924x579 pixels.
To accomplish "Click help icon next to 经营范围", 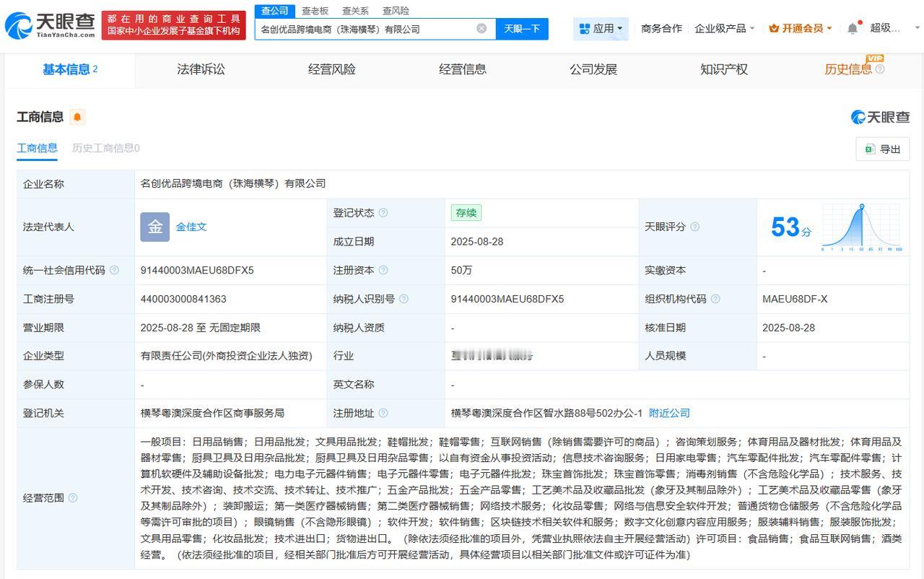I will coord(73,498).
